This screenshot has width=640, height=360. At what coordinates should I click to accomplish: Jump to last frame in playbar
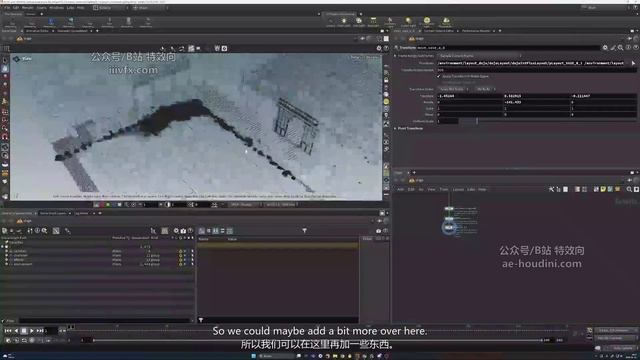pos(40,331)
